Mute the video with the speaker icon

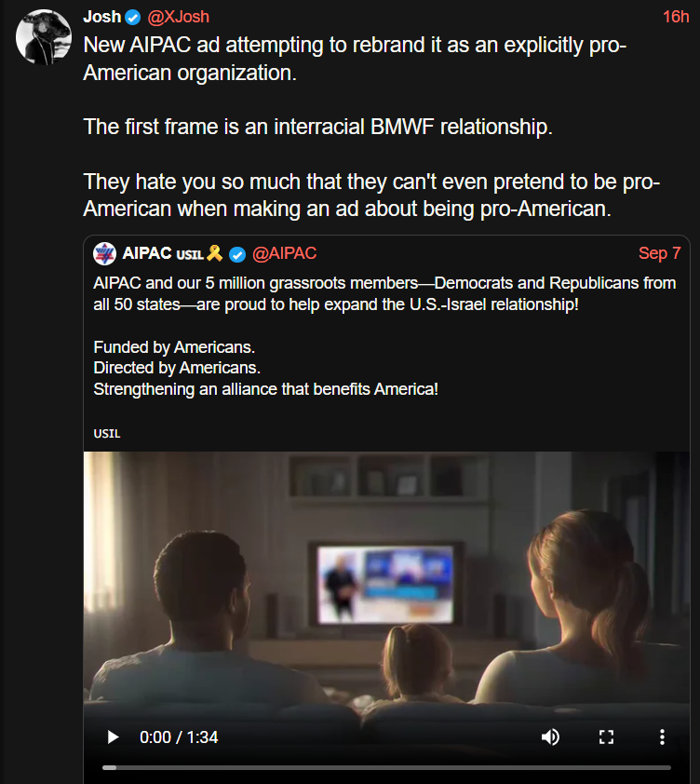(x=550, y=737)
